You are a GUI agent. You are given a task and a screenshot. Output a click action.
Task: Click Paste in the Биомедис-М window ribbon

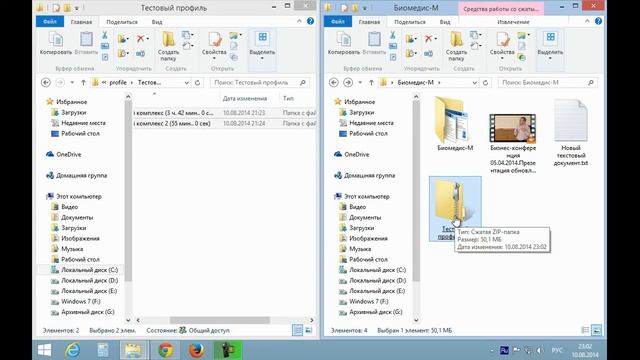pos(374,43)
